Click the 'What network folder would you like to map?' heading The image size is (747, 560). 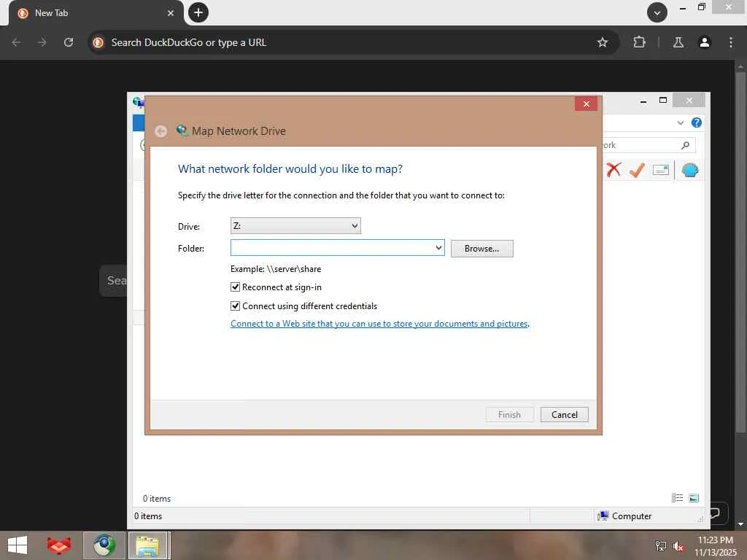290,169
